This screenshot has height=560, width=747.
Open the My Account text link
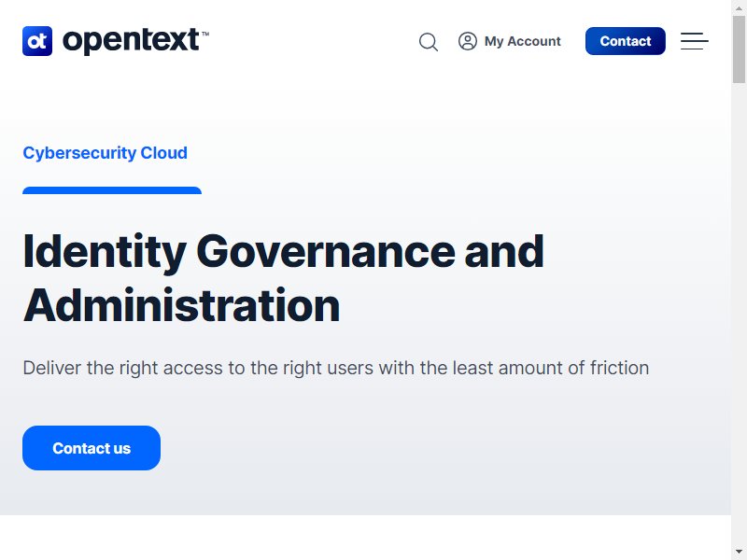point(523,41)
